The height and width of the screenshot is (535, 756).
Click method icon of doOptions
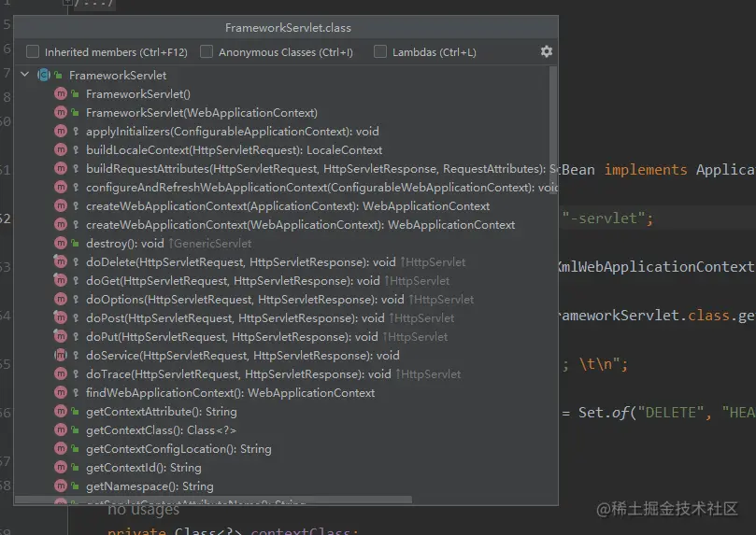point(61,299)
